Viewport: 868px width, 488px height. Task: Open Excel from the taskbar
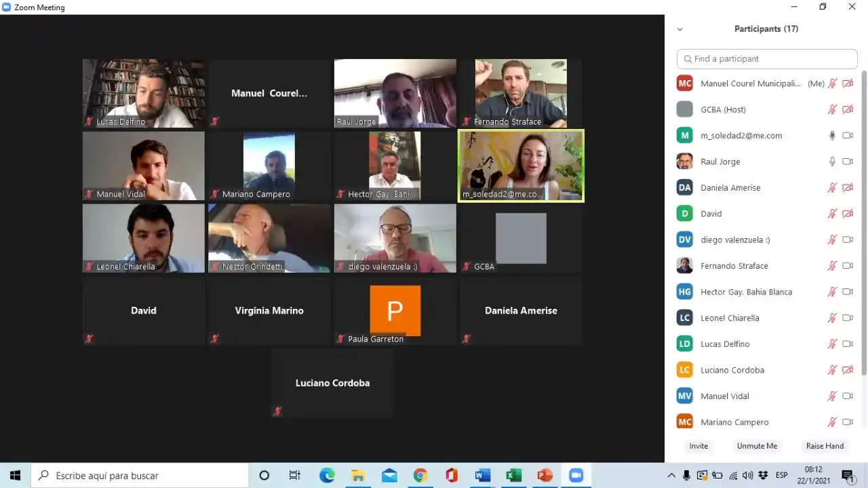point(513,476)
